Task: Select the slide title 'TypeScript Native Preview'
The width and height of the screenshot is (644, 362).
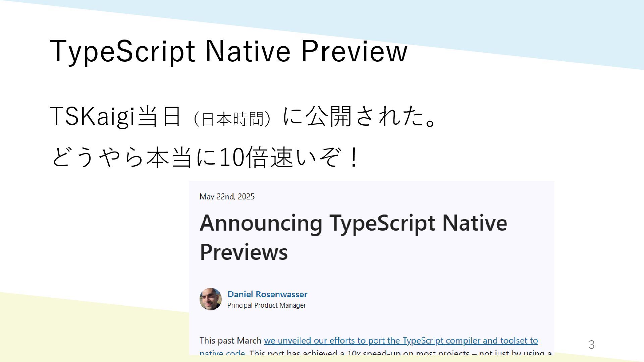Action: click(228, 51)
